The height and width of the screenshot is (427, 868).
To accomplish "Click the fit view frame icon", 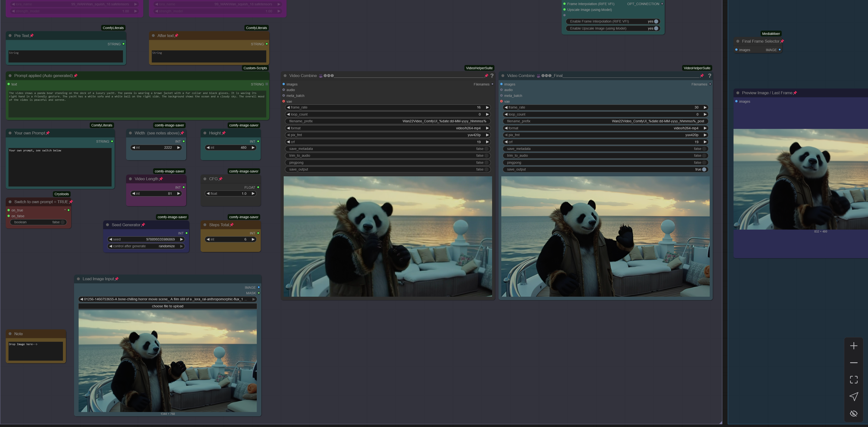I will click(x=853, y=380).
